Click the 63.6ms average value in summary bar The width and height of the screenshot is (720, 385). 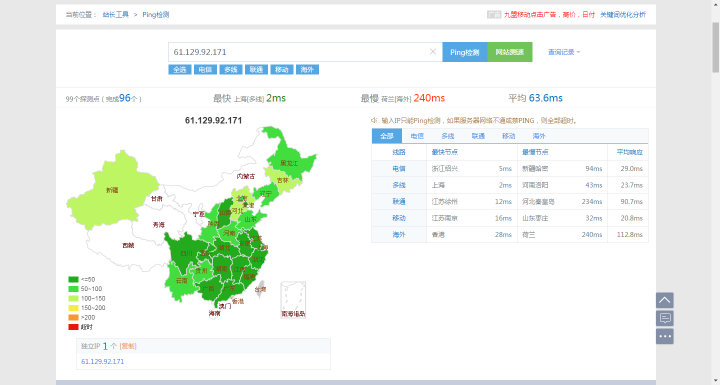click(546, 98)
